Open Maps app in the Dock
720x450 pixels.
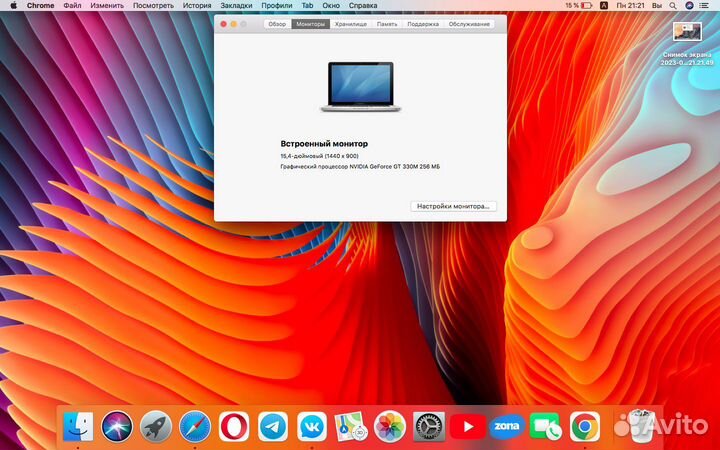pos(351,426)
